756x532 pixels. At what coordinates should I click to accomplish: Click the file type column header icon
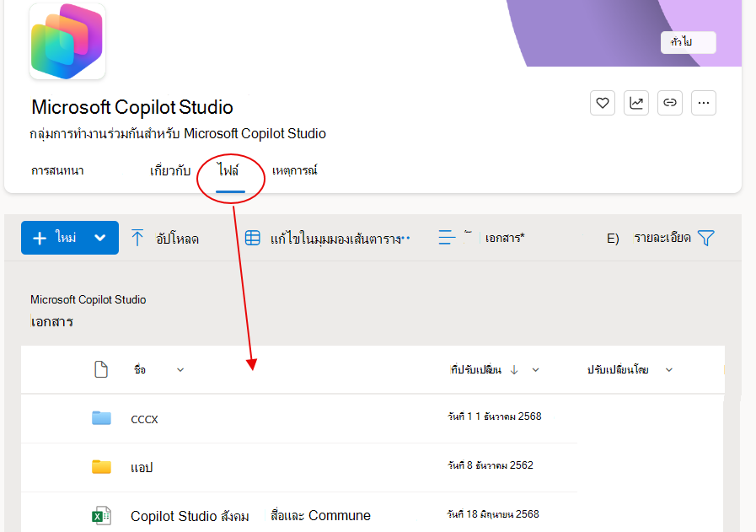coord(101,369)
